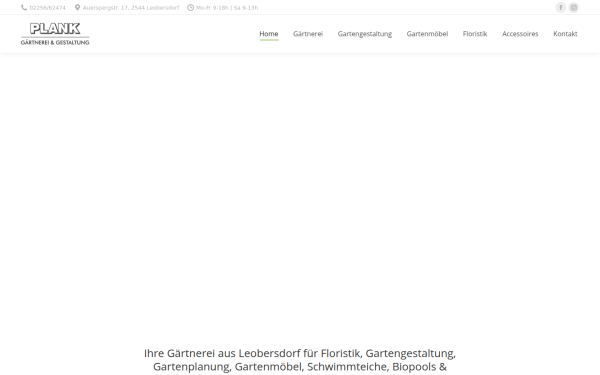600x375 pixels.
Task: Open the Gärtnerei menu item
Action: coord(308,34)
